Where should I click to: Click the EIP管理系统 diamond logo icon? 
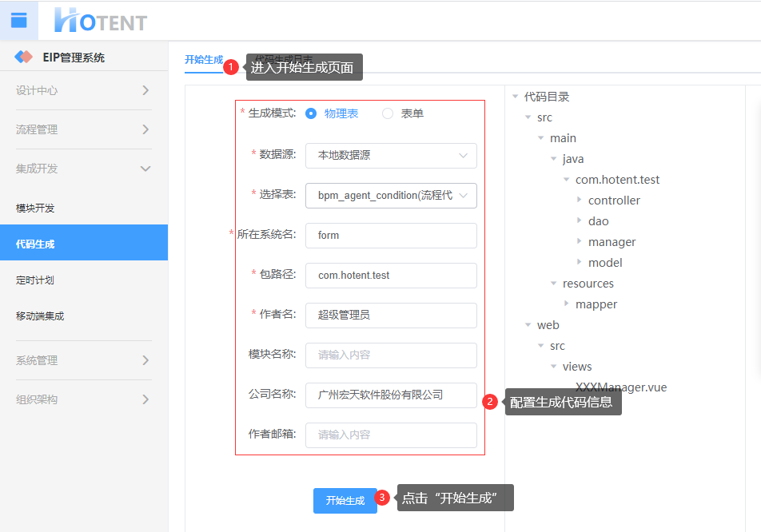(x=24, y=58)
